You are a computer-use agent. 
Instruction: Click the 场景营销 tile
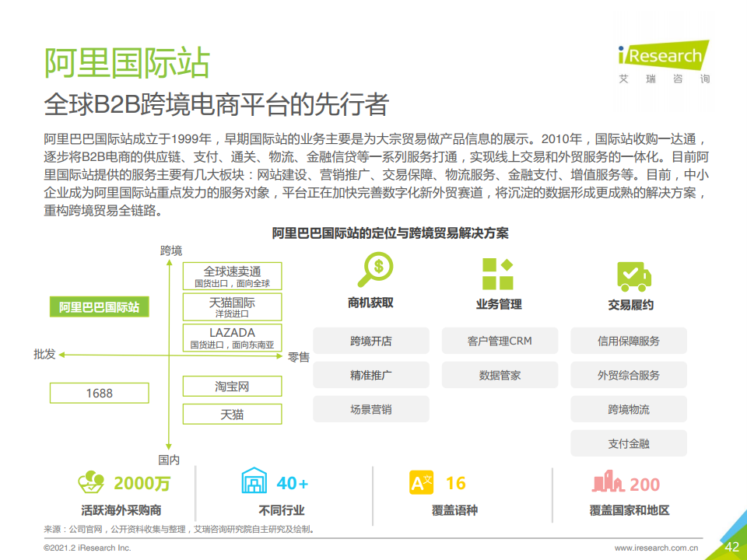point(371,410)
